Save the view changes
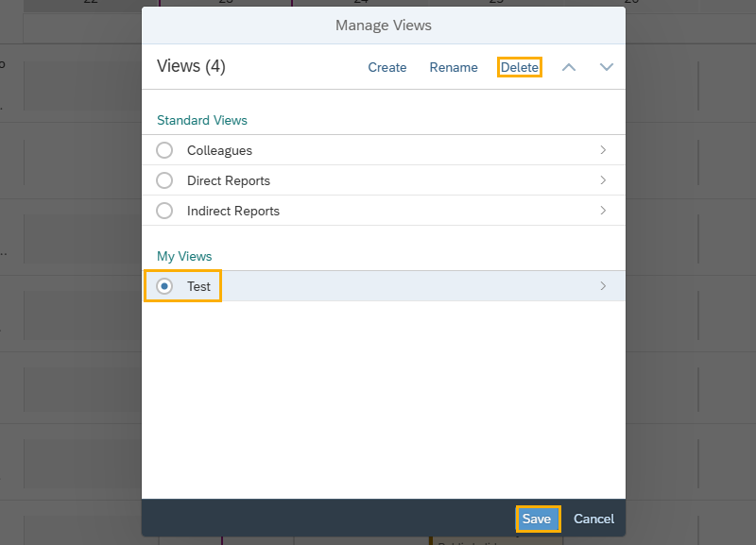The height and width of the screenshot is (545, 756). pos(537,519)
